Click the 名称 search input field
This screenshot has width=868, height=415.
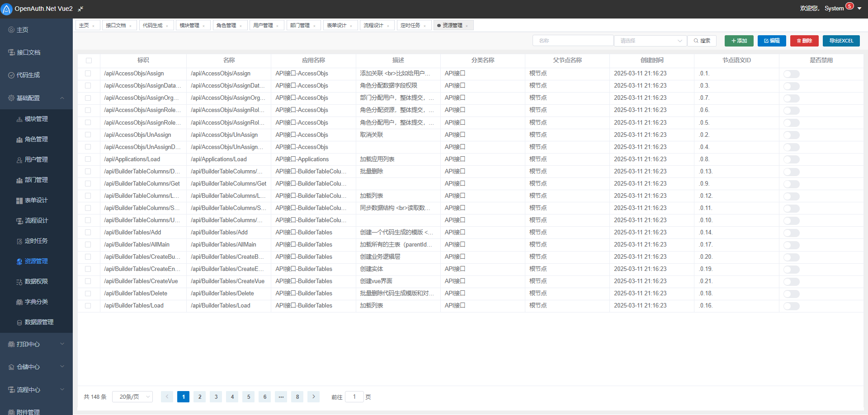coord(573,41)
